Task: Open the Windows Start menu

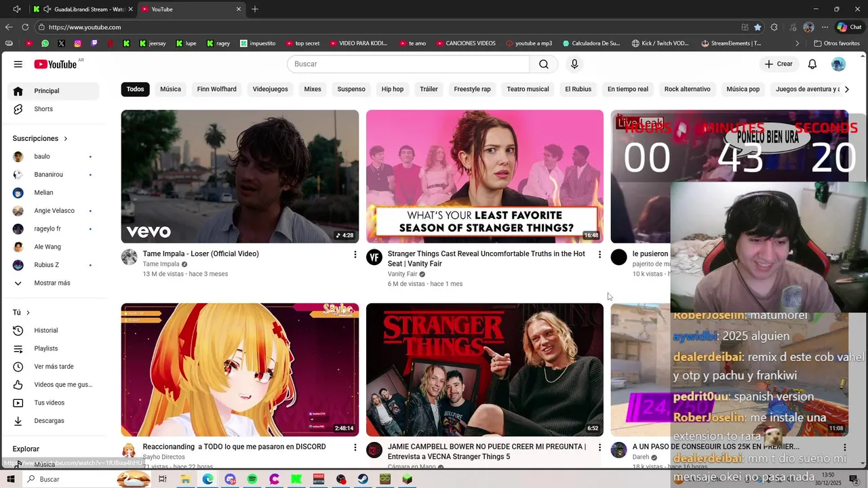Action: click(10, 479)
